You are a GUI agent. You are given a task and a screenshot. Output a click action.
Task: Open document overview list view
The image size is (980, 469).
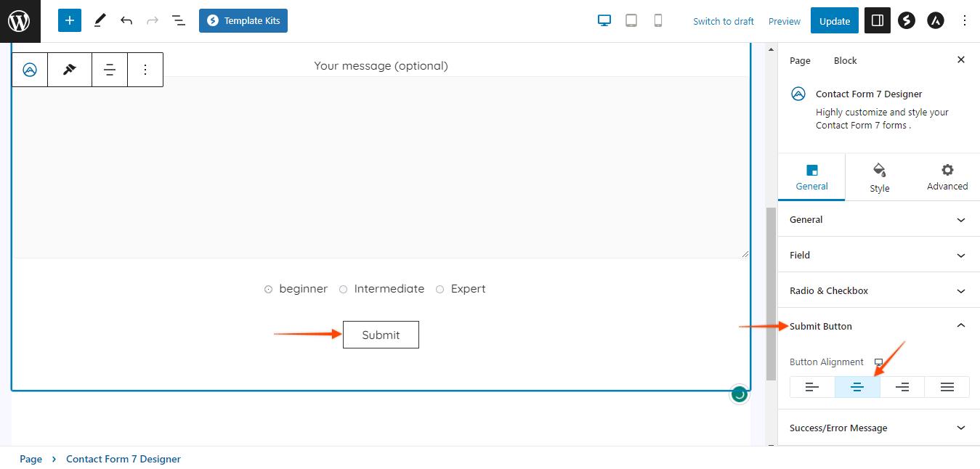(179, 21)
